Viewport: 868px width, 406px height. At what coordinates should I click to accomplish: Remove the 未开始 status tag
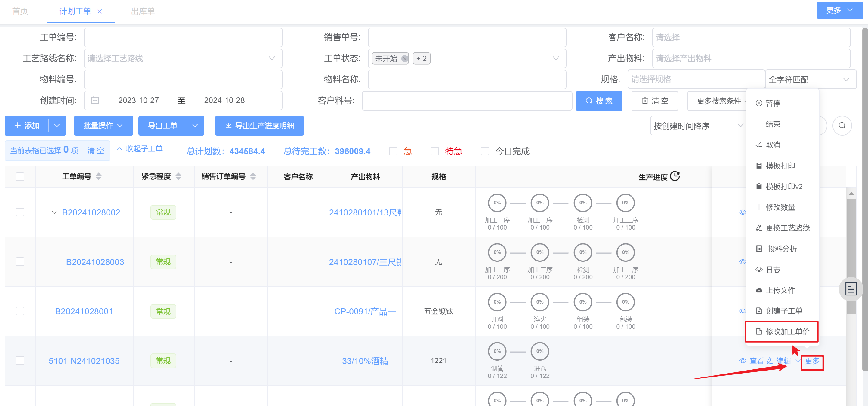click(x=404, y=59)
